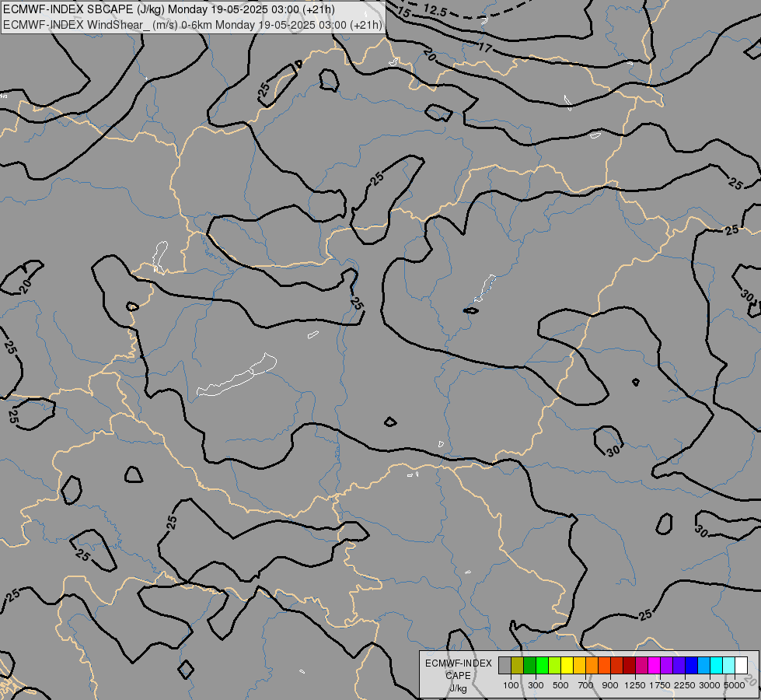Click the white swatch above 5000
This screenshot has height=700, width=761.
[741, 666]
